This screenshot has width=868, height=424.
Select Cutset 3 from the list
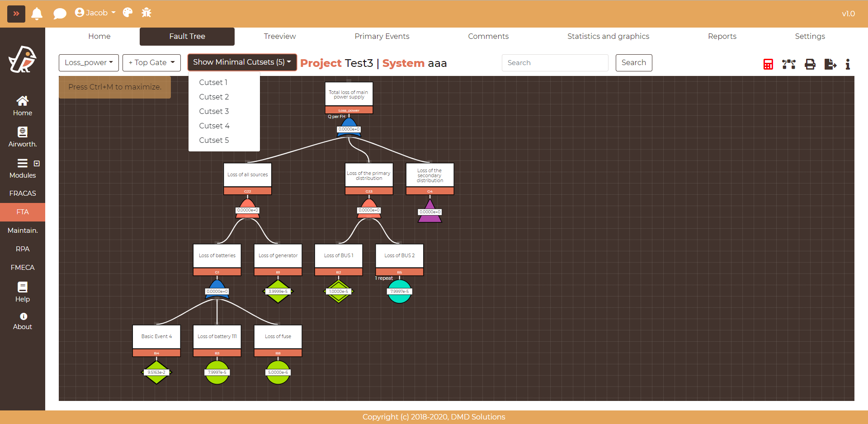pyautogui.click(x=214, y=111)
